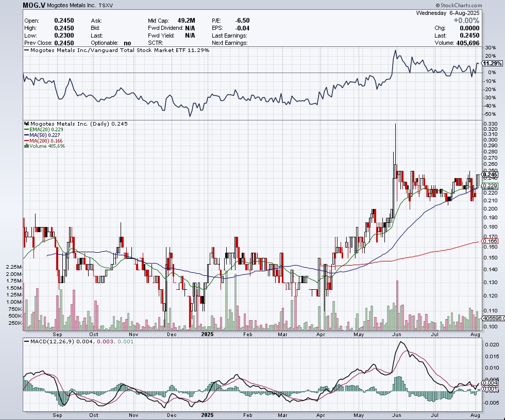Click the Low value 0.2300
The image size is (505, 420).
pos(64,36)
